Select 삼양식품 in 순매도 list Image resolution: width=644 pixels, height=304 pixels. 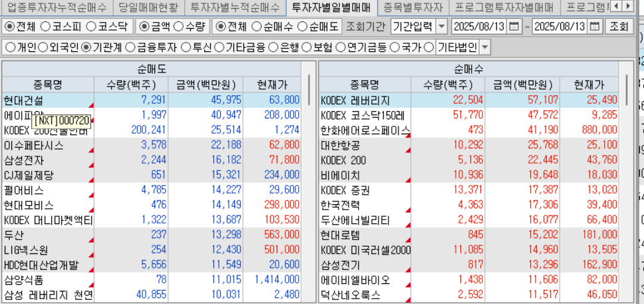coord(152,280)
